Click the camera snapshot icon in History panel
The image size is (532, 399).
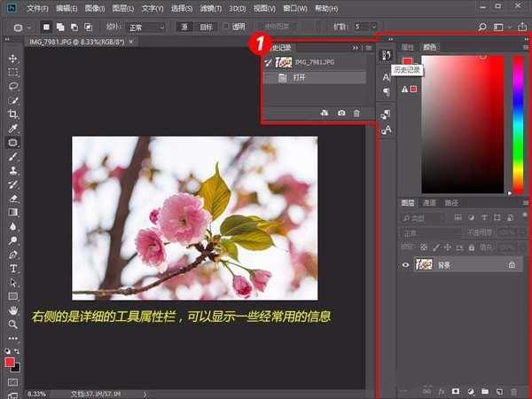tap(340, 113)
